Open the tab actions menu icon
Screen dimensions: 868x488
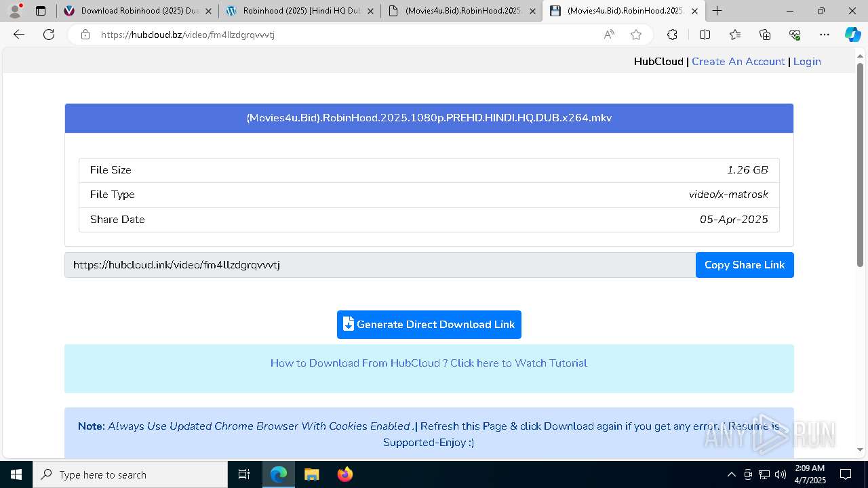pos(41,11)
